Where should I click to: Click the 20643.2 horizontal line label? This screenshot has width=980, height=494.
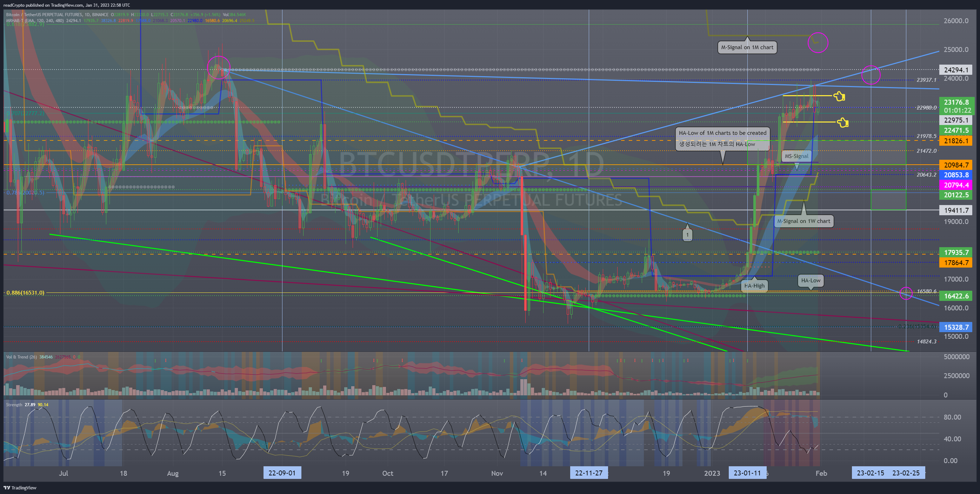coord(926,175)
